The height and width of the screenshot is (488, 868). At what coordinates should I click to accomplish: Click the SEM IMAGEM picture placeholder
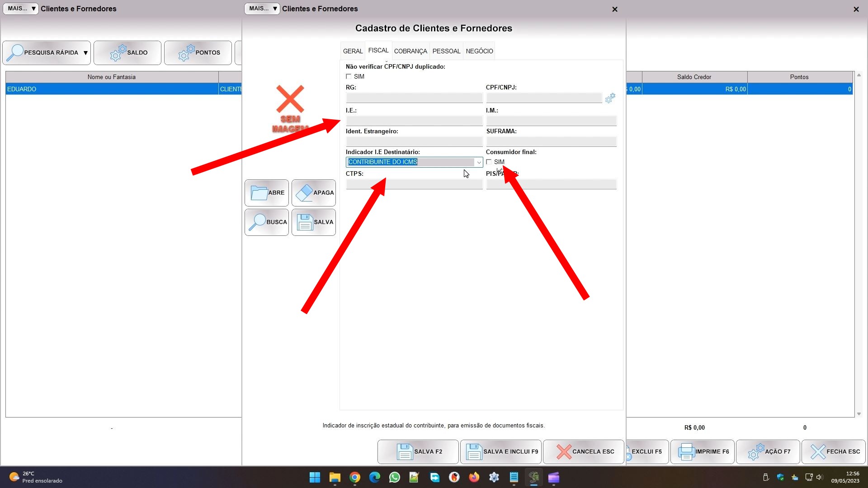(x=290, y=109)
